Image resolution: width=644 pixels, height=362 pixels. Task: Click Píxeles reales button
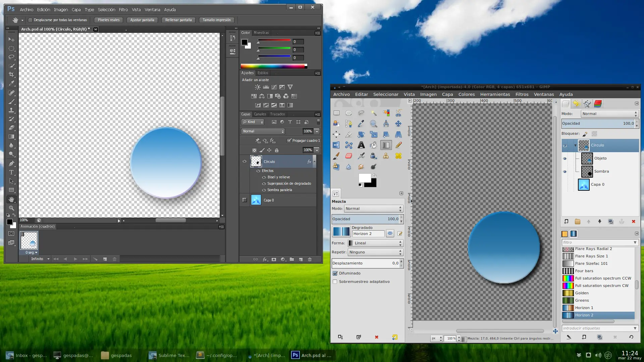click(108, 20)
